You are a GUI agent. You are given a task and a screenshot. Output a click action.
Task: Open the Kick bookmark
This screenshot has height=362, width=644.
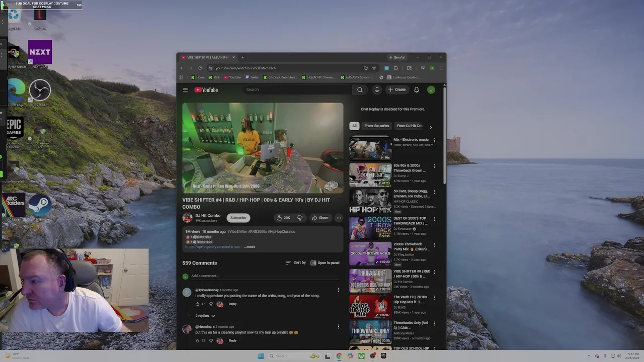click(214, 77)
